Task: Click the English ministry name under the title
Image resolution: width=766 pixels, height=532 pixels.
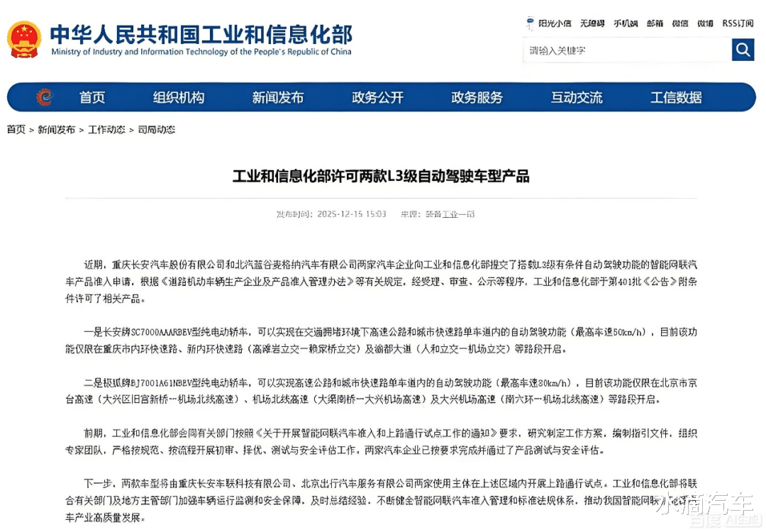Action: [x=201, y=51]
